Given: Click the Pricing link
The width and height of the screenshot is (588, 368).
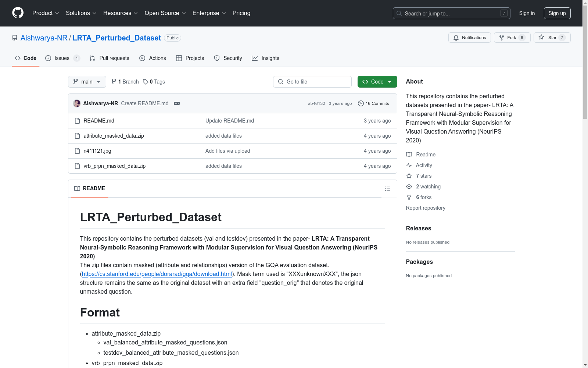Looking at the screenshot, I should point(241,13).
